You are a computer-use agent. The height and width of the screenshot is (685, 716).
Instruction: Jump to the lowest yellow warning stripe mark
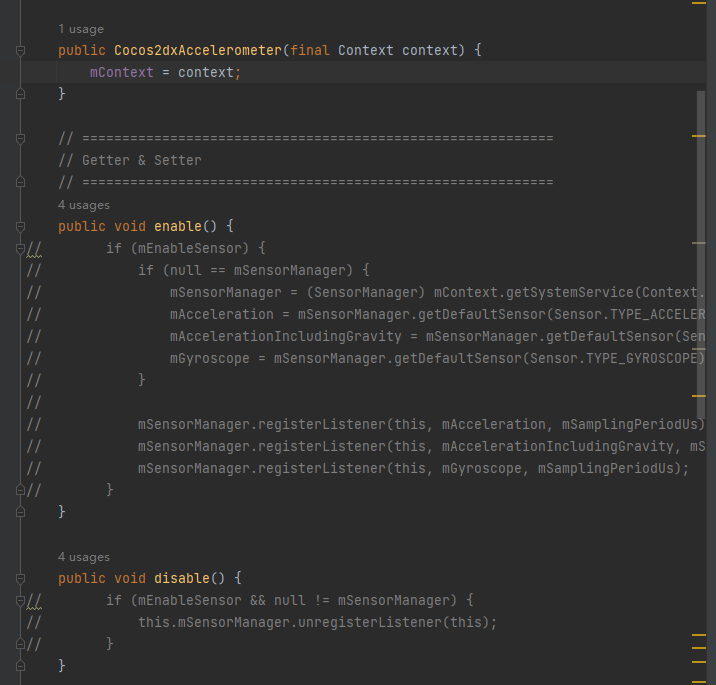699,677
